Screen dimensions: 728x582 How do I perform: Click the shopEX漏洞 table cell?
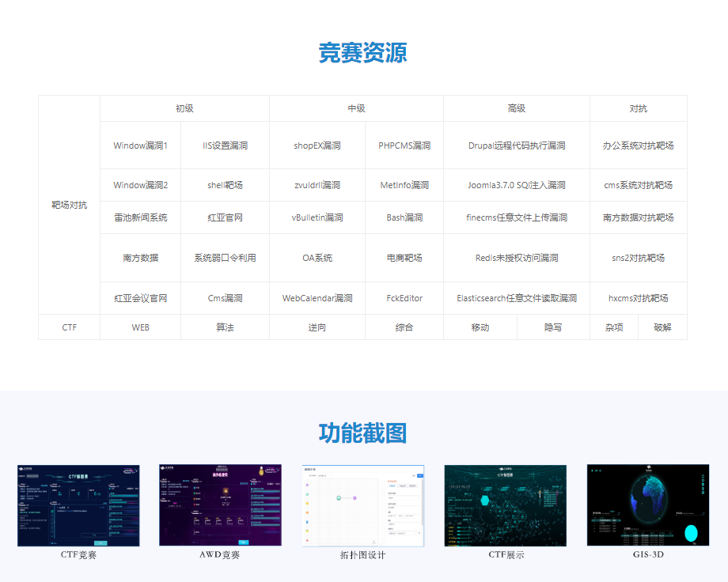point(317,145)
